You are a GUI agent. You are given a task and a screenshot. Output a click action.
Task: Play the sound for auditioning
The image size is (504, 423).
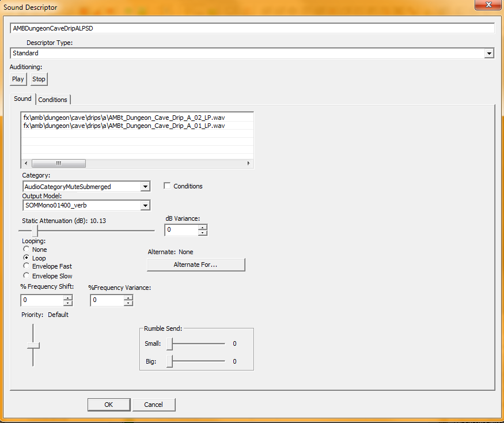[x=18, y=79]
